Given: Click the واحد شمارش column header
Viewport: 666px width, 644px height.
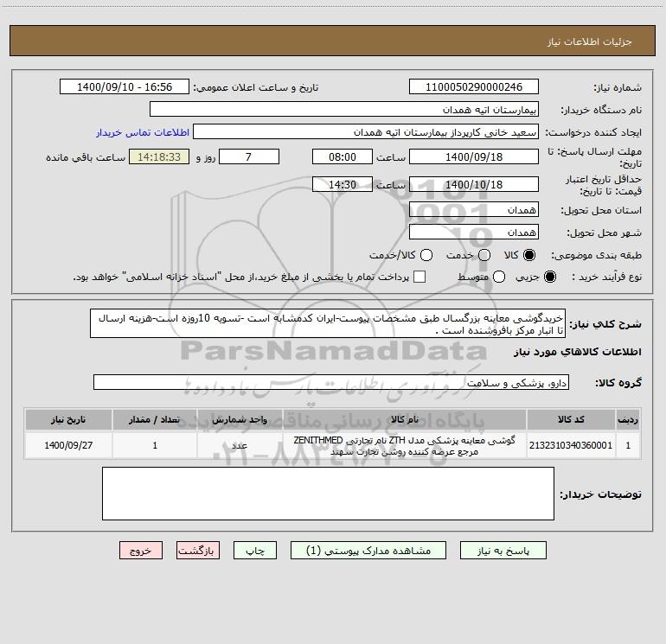Looking at the screenshot, I should 240,419.
